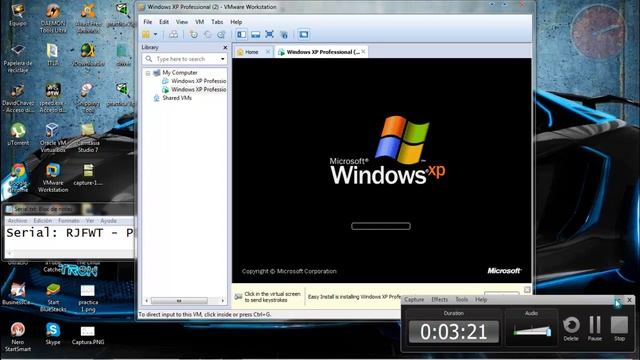Click the keyboard hint icon in notification bar
Viewport: 640px width, 360px height.
pyautogui.click(x=238, y=297)
